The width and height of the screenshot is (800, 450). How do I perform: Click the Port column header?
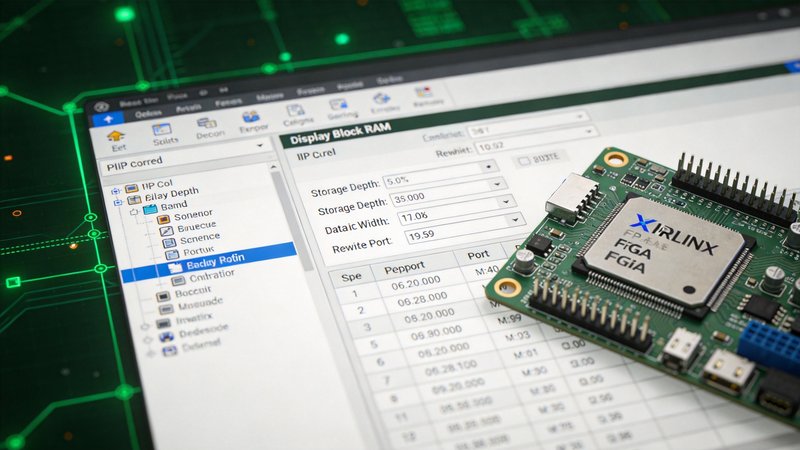click(479, 254)
